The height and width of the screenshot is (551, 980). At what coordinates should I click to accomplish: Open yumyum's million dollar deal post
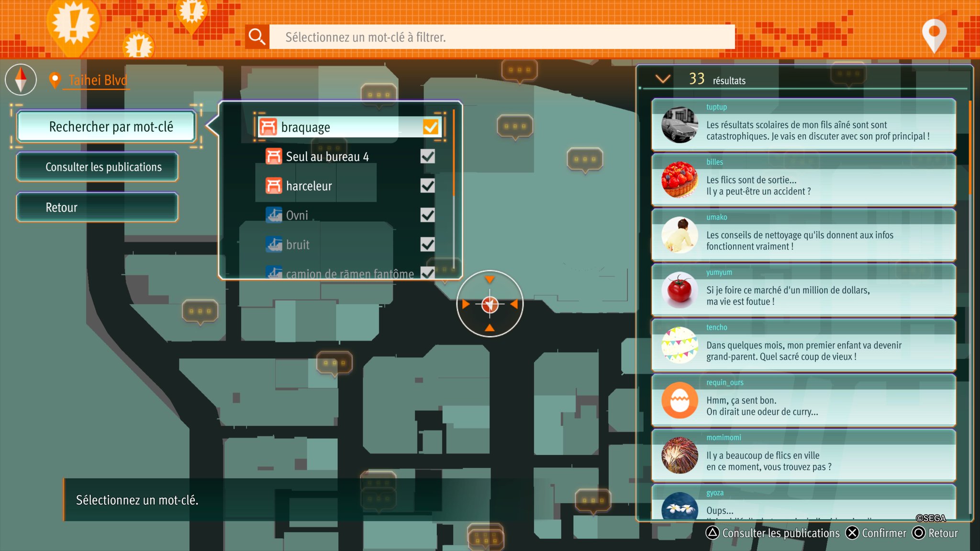point(803,290)
